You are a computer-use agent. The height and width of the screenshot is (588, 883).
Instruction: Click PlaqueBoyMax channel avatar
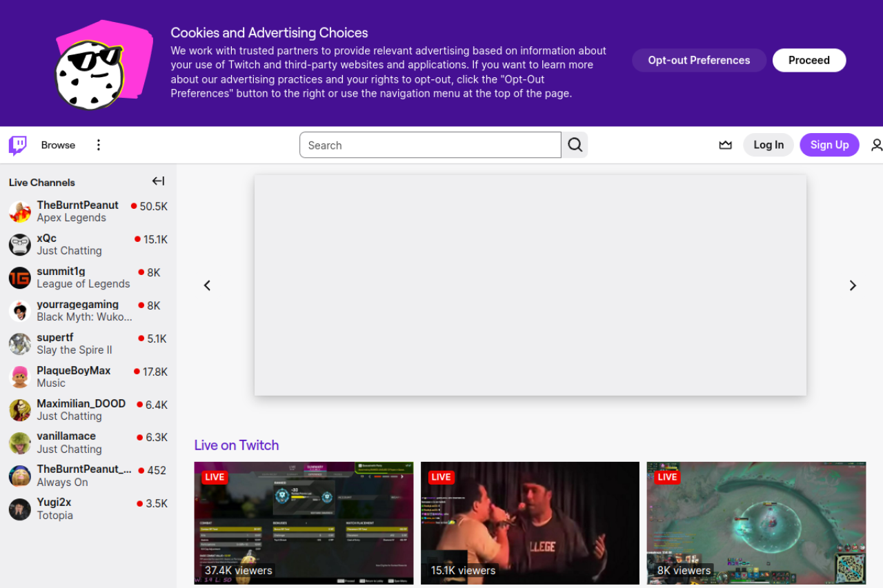tap(20, 377)
